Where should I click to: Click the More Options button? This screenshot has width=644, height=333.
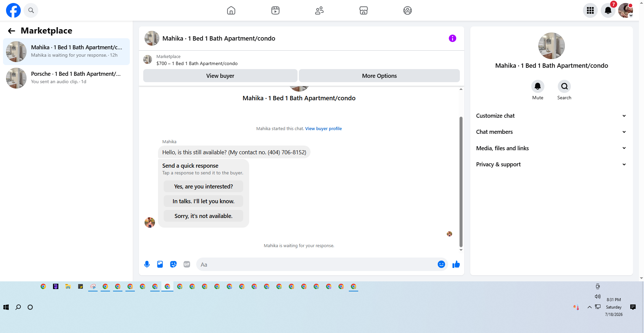379,76
